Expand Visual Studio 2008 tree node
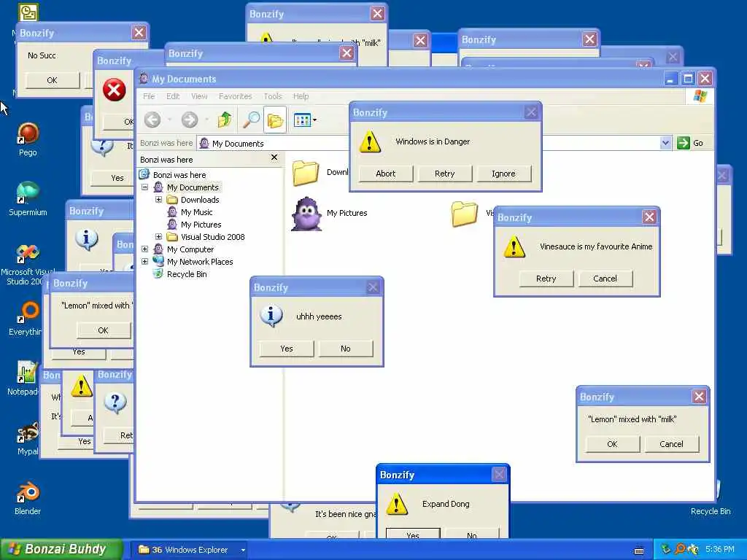Viewport: 747px width, 560px height. 158,237
